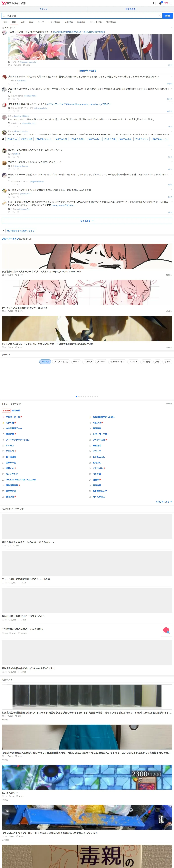Open the best post illustration image
The height and width of the screenshot is (868, 174).
point(90,47)
